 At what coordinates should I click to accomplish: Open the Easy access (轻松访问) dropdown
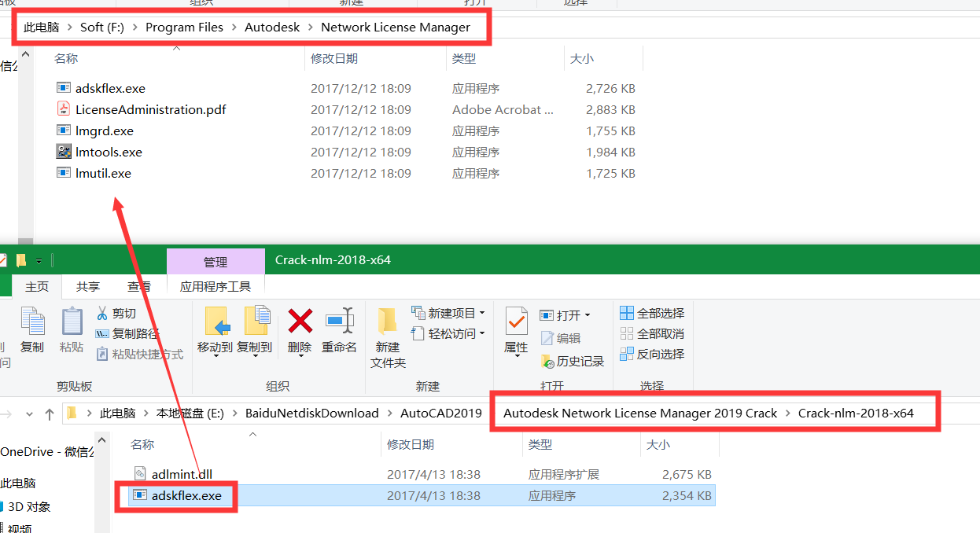click(x=448, y=333)
